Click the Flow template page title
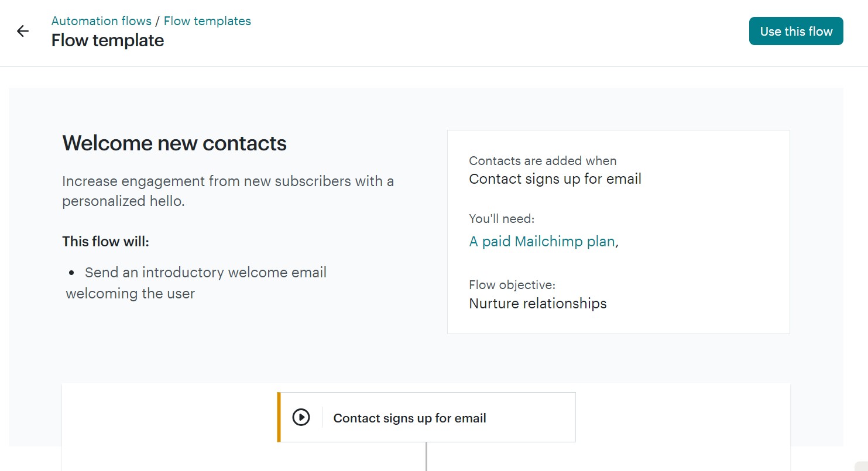This screenshot has height=471, width=868. click(107, 40)
